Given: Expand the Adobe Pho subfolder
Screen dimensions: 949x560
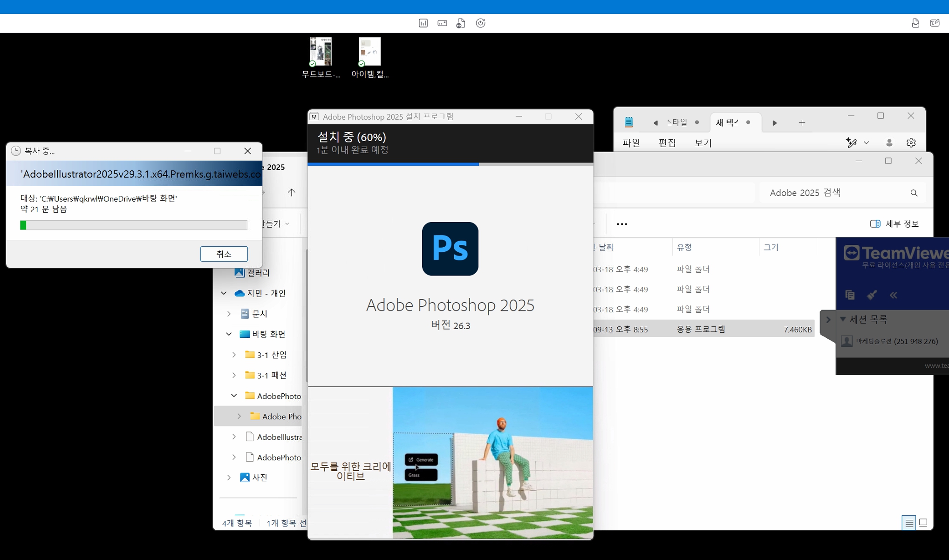Looking at the screenshot, I should click(239, 416).
